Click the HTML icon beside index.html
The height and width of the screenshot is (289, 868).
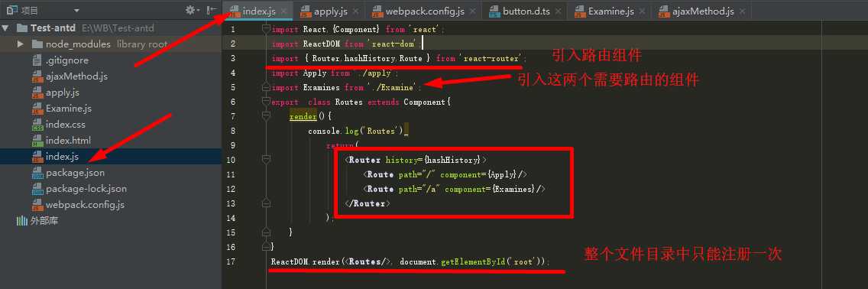pos(37,141)
